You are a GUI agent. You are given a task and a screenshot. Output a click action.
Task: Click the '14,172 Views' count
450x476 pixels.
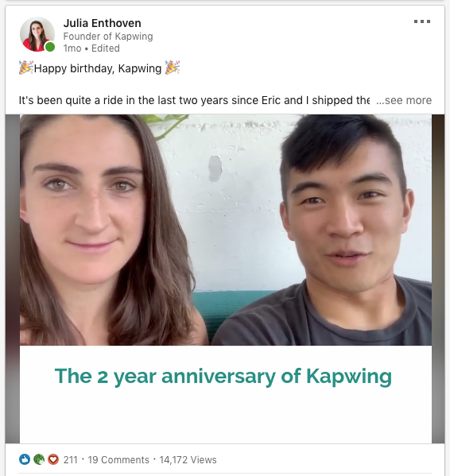pos(188,460)
